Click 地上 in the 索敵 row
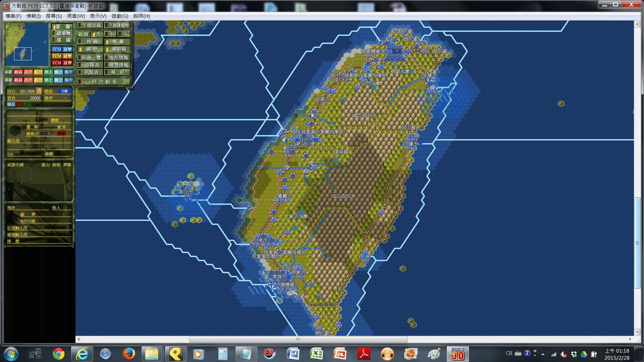 pyautogui.click(x=48, y=72)
